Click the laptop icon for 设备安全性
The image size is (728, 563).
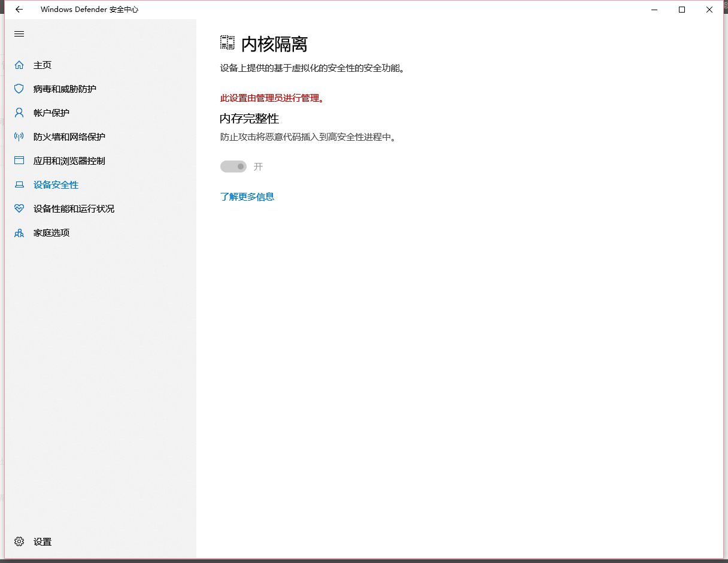[x=19, y=184]
